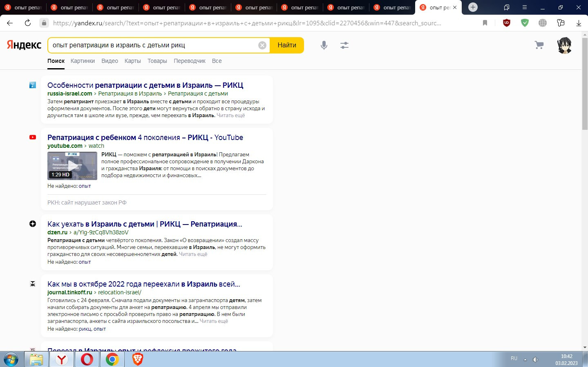
Task: Click the Tinkoff journal favicon
Action: [33, 284]
